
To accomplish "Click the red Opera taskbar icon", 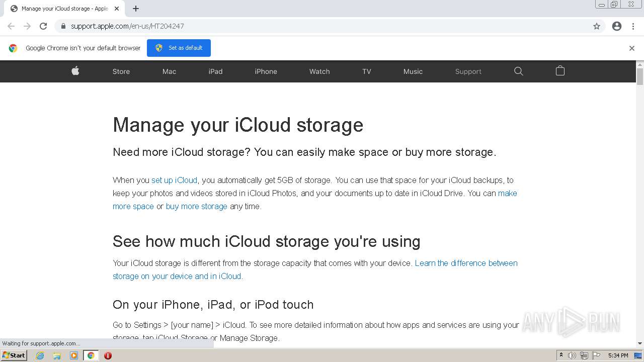I will click(x=108, y=355).
